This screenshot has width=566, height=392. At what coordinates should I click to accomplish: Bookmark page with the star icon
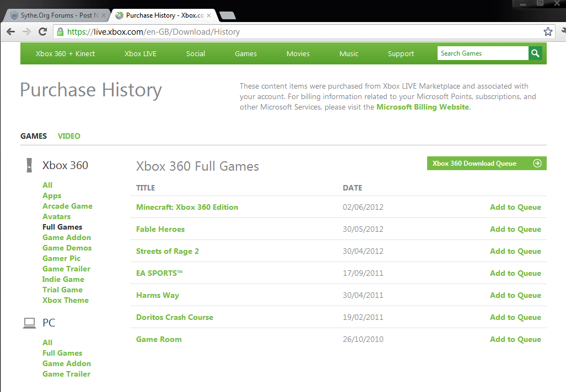(x=548, y=32)
